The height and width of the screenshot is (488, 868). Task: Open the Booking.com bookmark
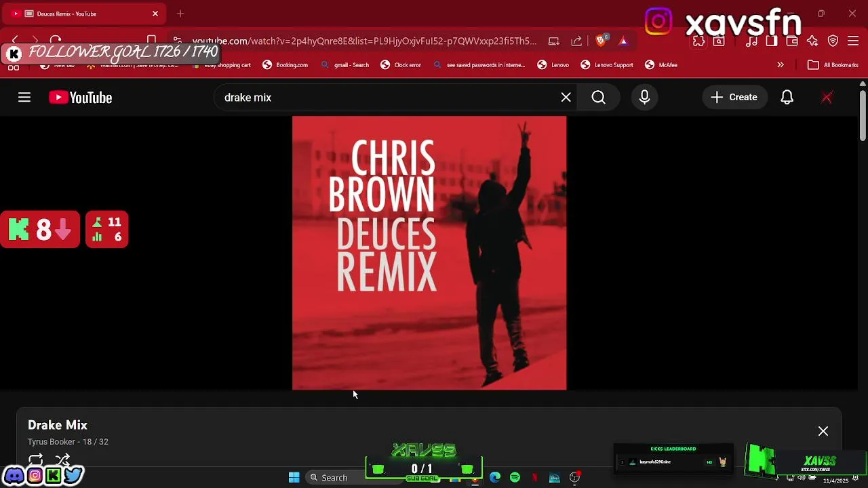(x=285, y=65)
